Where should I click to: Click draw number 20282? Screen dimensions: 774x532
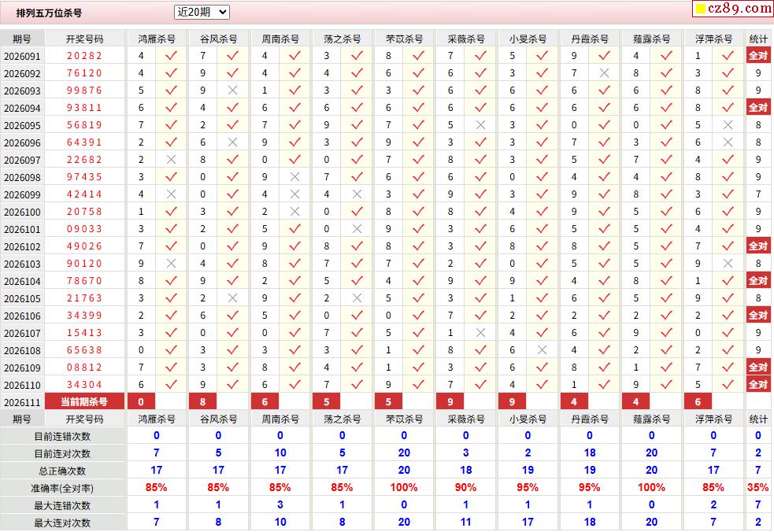(x=84, y=56)
